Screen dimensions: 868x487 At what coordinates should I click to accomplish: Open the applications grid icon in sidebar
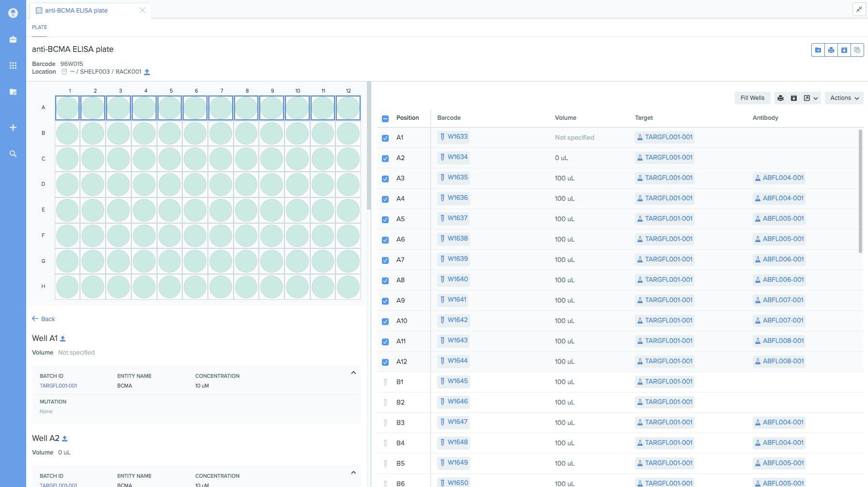point(13,65)
